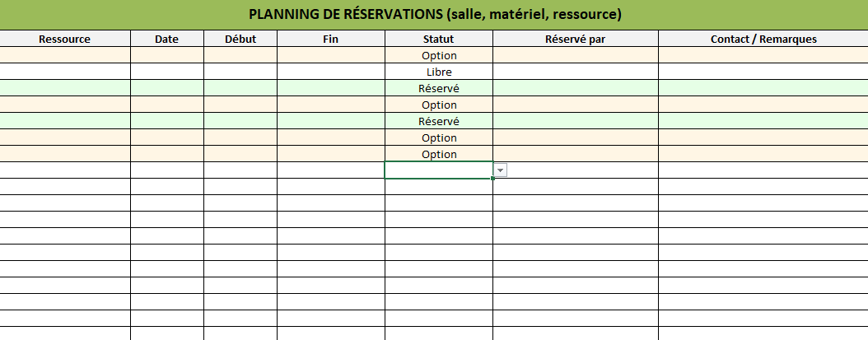This screenshot has width=868, height=340.
Task: Click the first Option status cell
Action: [438, 55]
